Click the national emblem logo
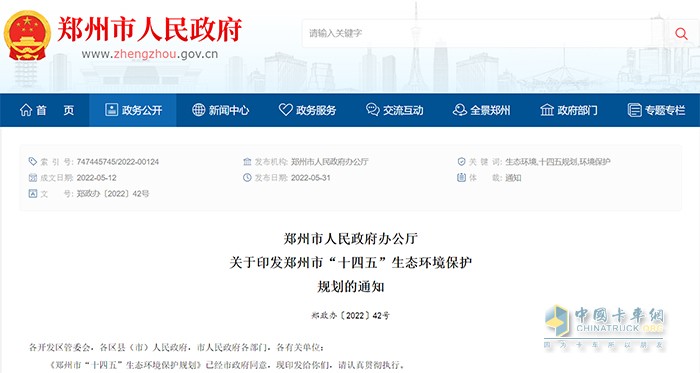Image resolution: width=700 pixels, height=373 pixels. coord(27,36)
